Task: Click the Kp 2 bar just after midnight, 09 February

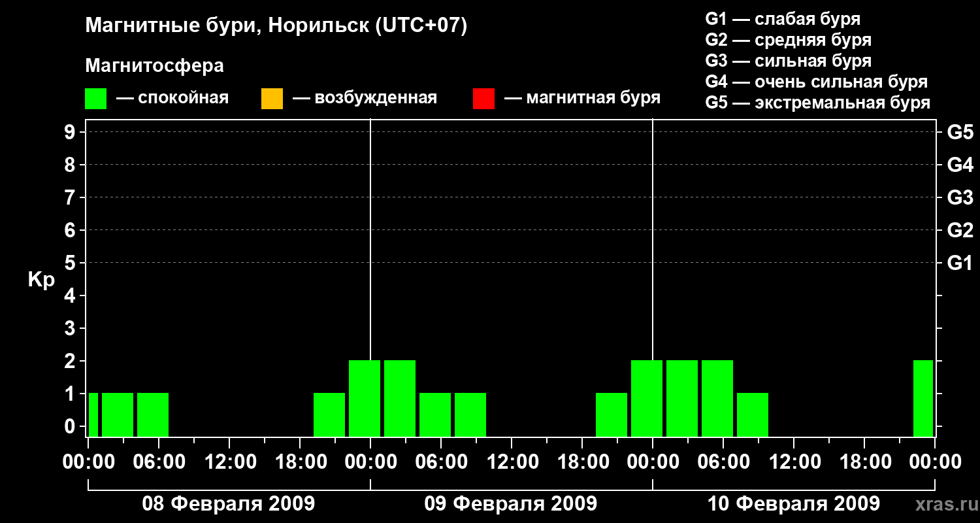Action: coord(400,398)
